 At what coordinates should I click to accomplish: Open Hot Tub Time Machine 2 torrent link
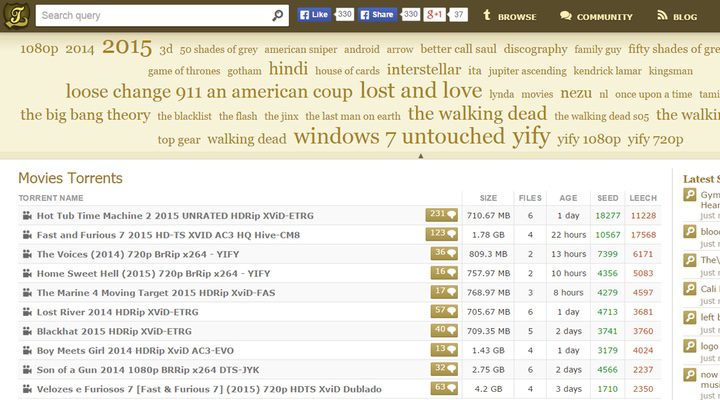click(175, 215)
